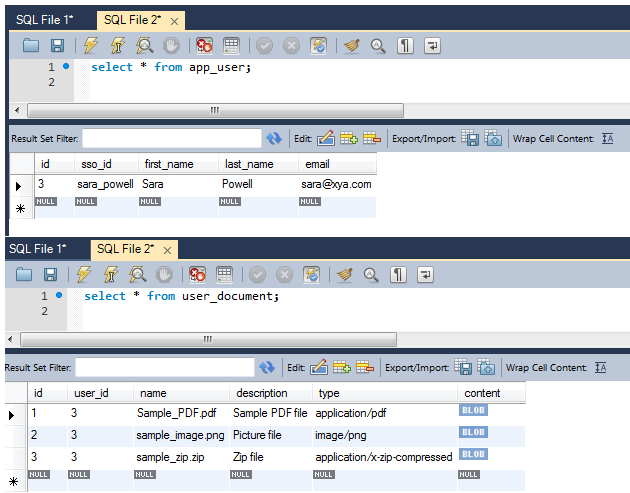Export app_user recordset to file
Screen dimensions: 630x493
pyautogui.click(x=470, y=138)
